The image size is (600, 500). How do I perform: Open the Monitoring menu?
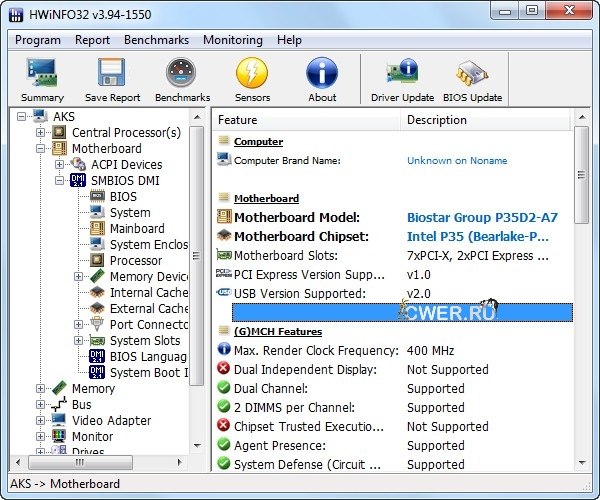pos(233,40)
